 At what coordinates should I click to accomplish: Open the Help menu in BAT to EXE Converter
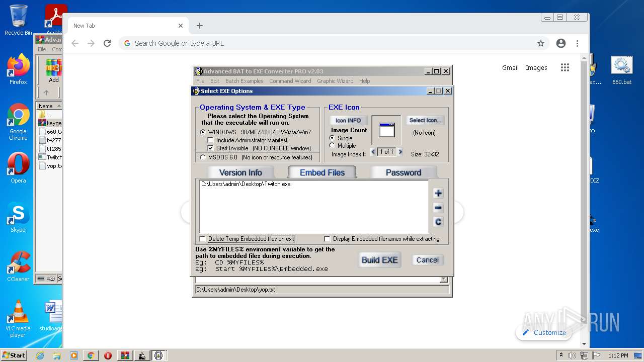[x=365, y=81]
